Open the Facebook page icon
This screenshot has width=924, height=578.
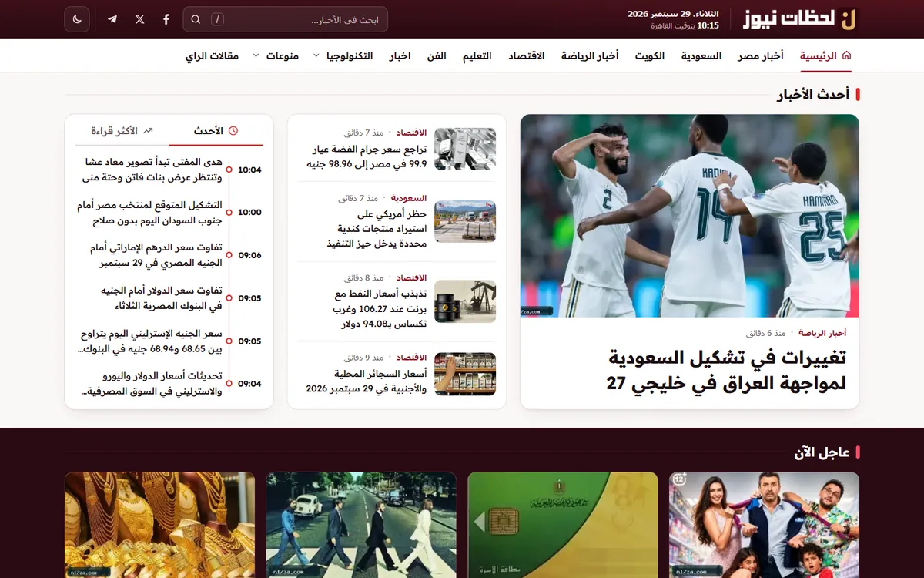point(166,19)
